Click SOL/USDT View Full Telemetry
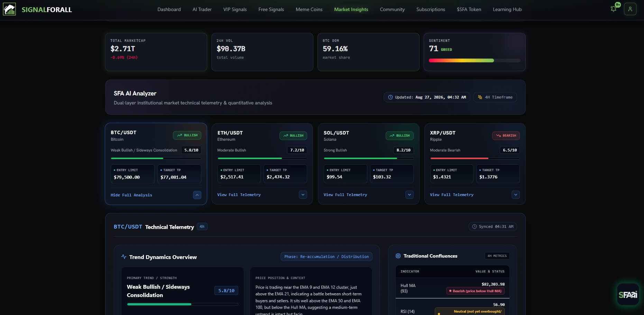Screen dimensions: 644x315 tap(345, 195)
